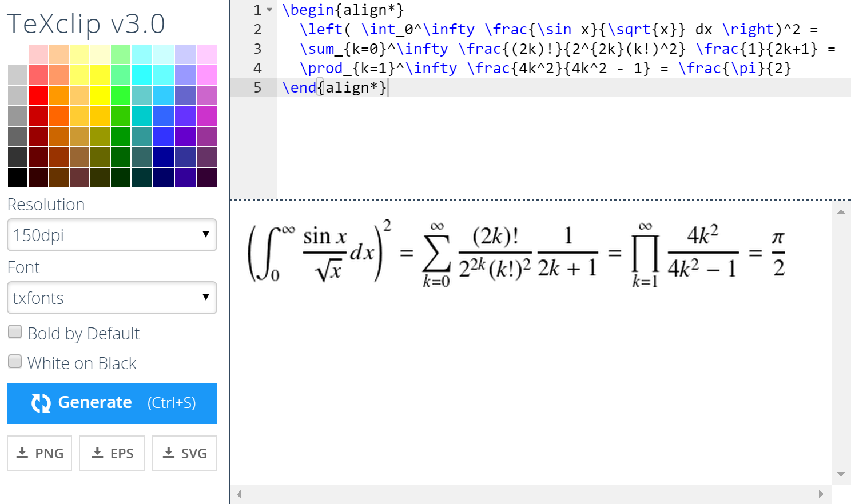
Task: Click the Generate button
Action: pos(112,403)
